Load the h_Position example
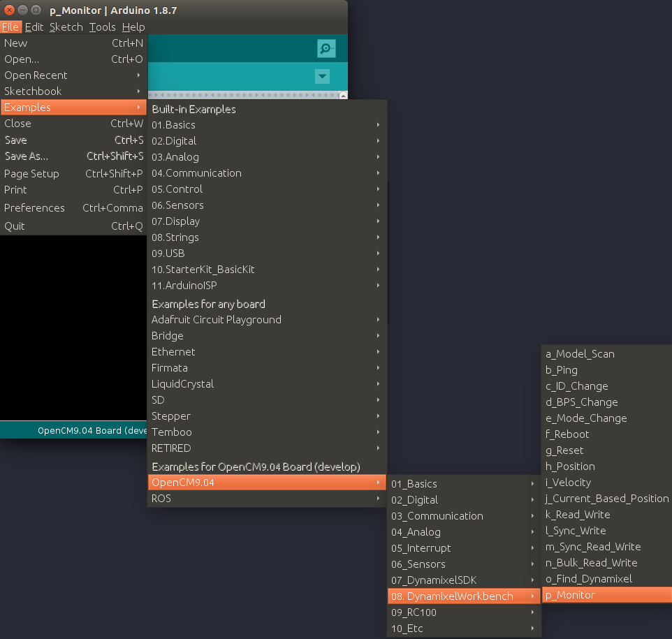Image resolution: width=672 pixels, height=639 pixels. [607, 467]
